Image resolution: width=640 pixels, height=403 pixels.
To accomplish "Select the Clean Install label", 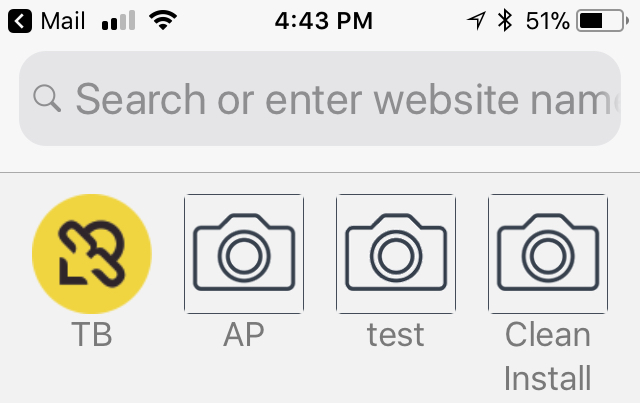I will [x=548, y=356].
